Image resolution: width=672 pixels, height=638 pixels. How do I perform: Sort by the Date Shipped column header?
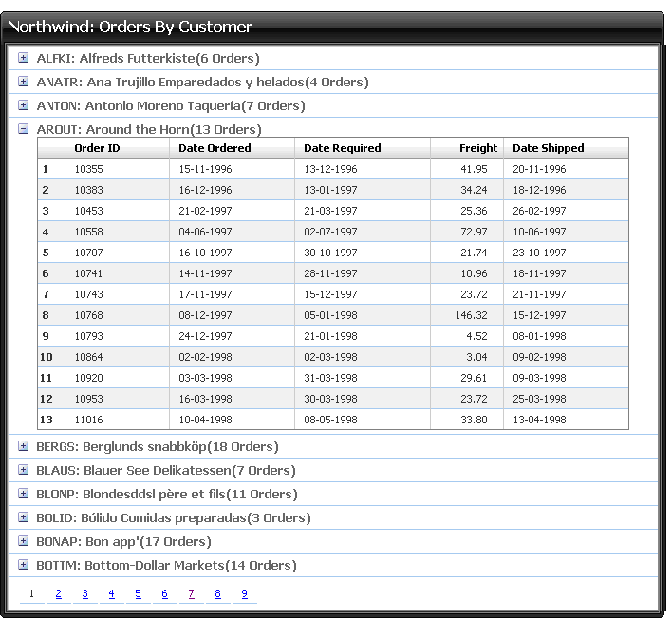pyautogui.click(x=549, y=148)
